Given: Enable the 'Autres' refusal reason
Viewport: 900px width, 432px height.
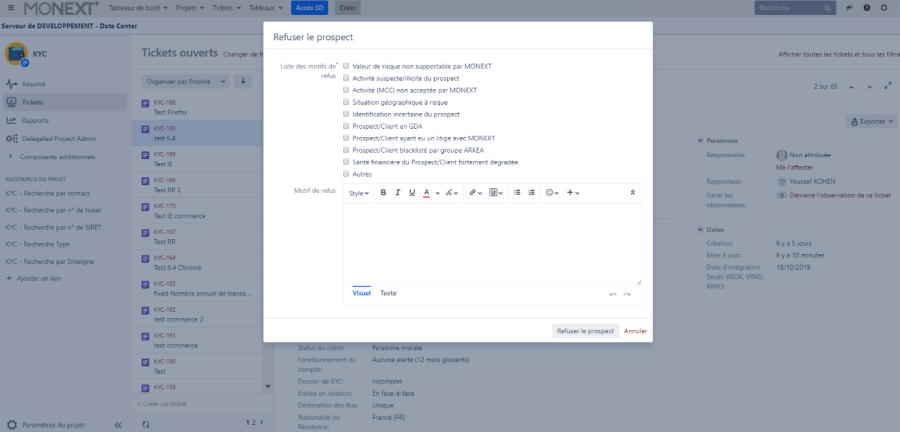Looking at the screenshot, I should [346, 174].
